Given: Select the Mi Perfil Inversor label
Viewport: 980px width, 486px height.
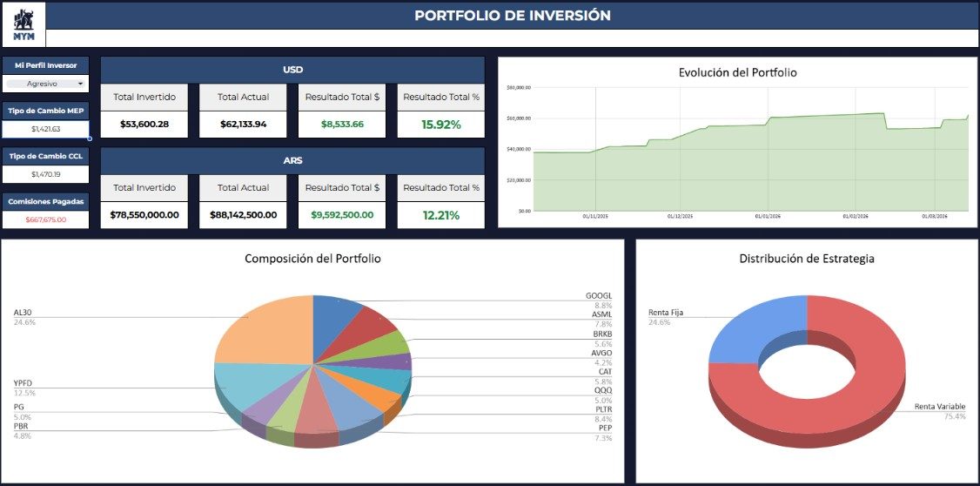Looking at the screenshot, I should coord(45,65).
